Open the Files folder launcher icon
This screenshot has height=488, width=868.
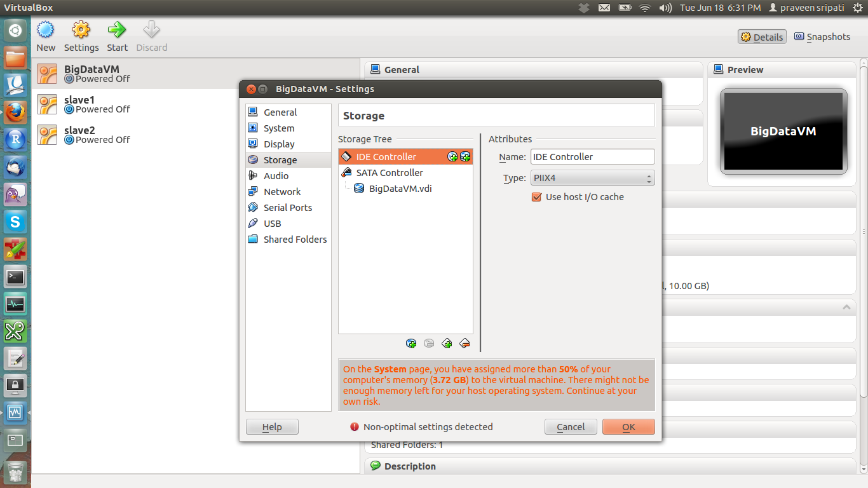[15, 58]
